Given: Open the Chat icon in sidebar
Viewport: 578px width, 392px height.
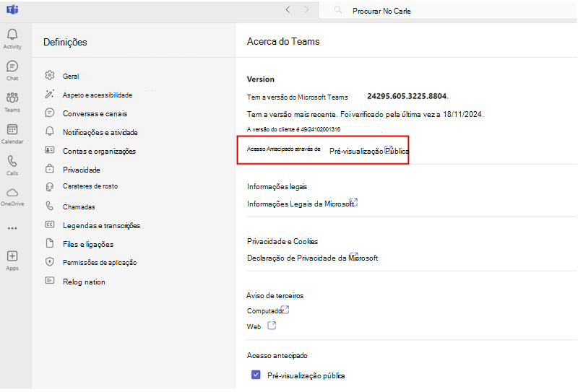Looking at the screenshot, I should [12, 66].
